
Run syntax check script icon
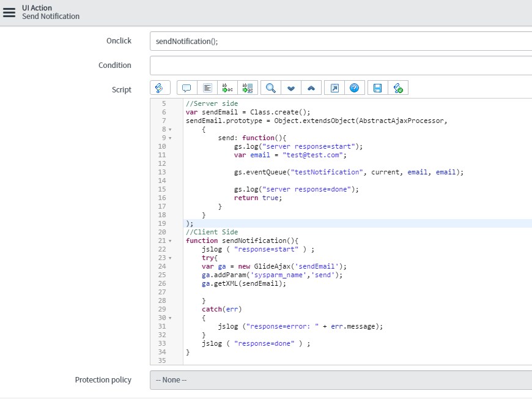(x=398, y=88)
